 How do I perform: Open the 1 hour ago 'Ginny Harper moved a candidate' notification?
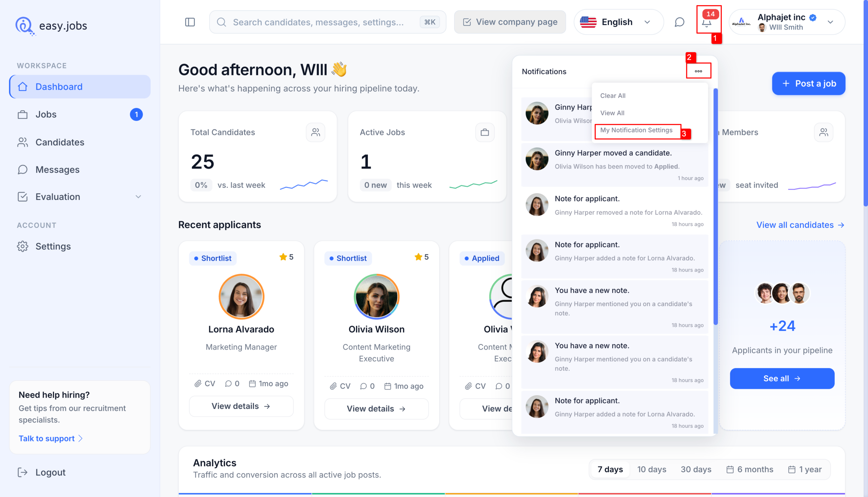(614, 165)
